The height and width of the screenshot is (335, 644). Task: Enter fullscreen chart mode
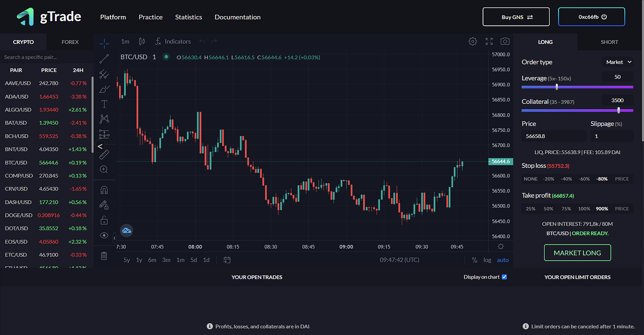point(489,41)
